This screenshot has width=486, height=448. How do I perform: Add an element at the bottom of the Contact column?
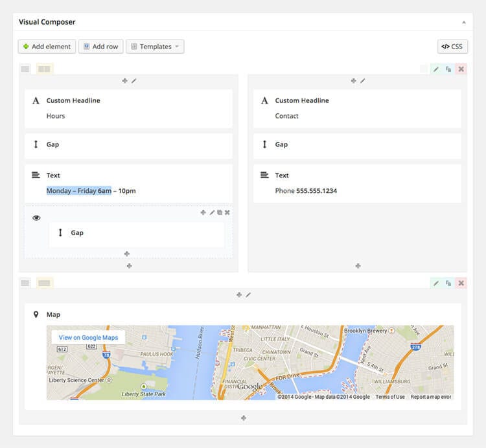358,265
